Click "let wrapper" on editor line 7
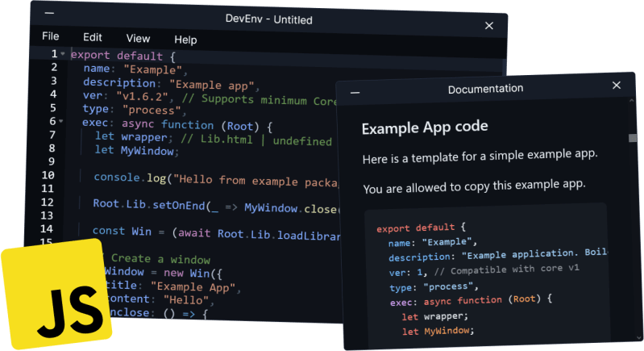 [x=131, y=136]
